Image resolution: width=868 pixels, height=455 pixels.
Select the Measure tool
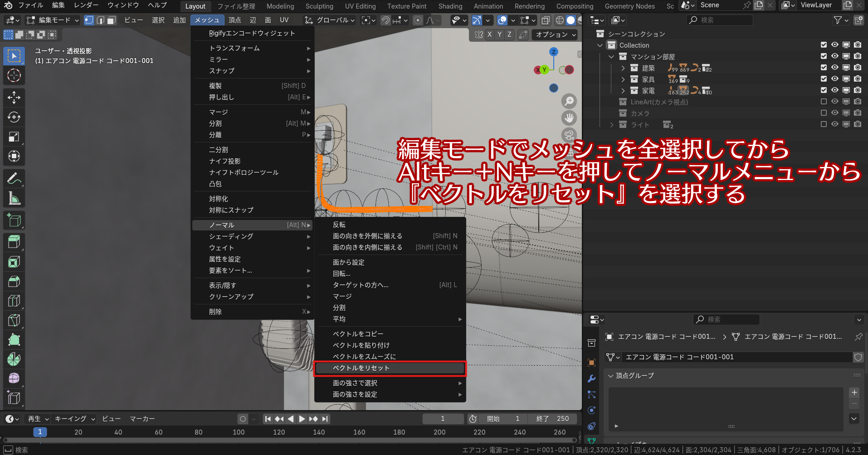(14, 198)
